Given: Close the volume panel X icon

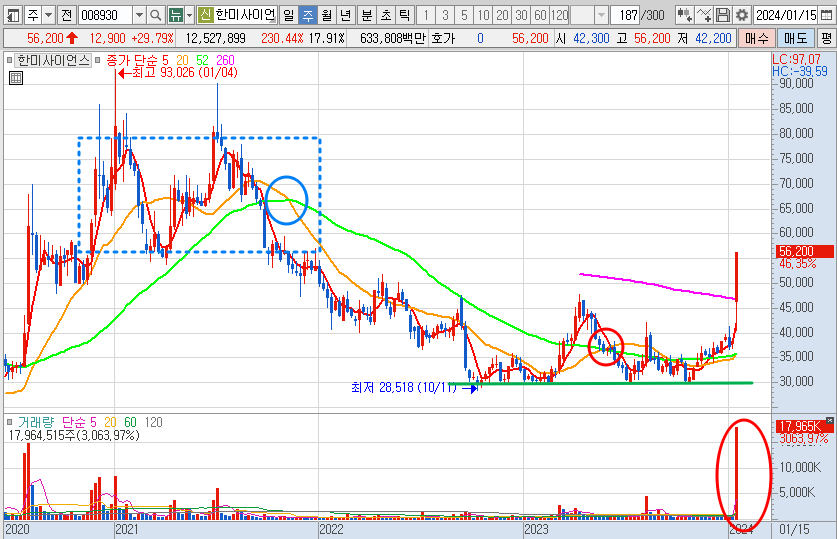Looking at the screenshot, I should [x=830, y=421].
